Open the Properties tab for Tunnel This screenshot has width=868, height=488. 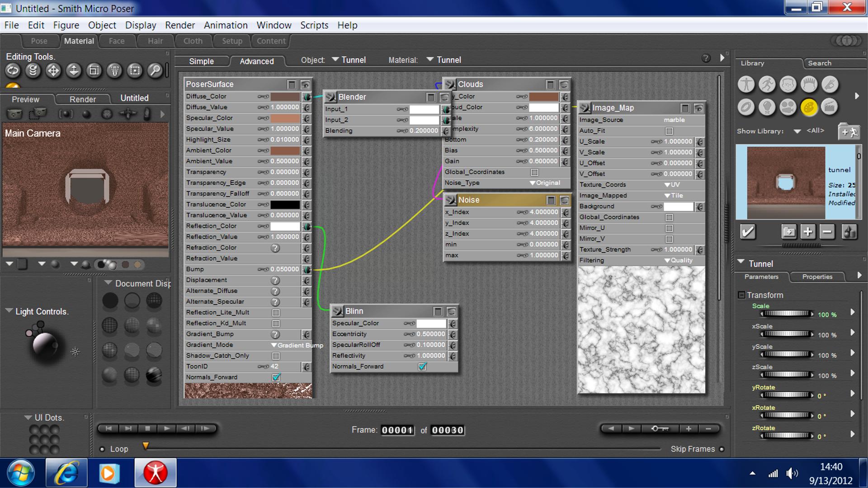(817, 277)
